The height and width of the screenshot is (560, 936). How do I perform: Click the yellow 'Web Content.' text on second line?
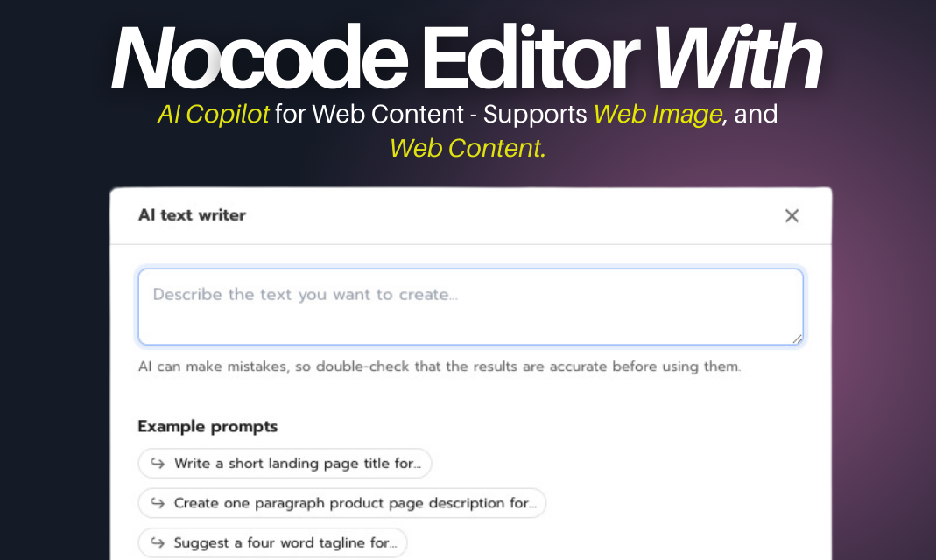click(x=468, y=148)
